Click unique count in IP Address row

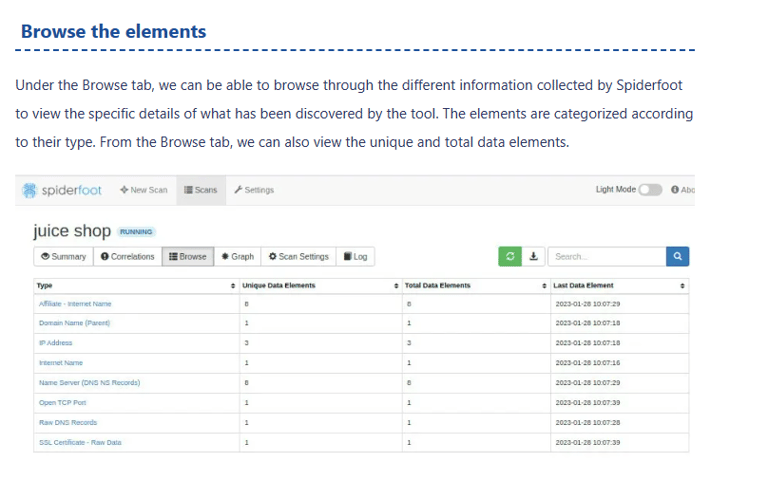246,343
